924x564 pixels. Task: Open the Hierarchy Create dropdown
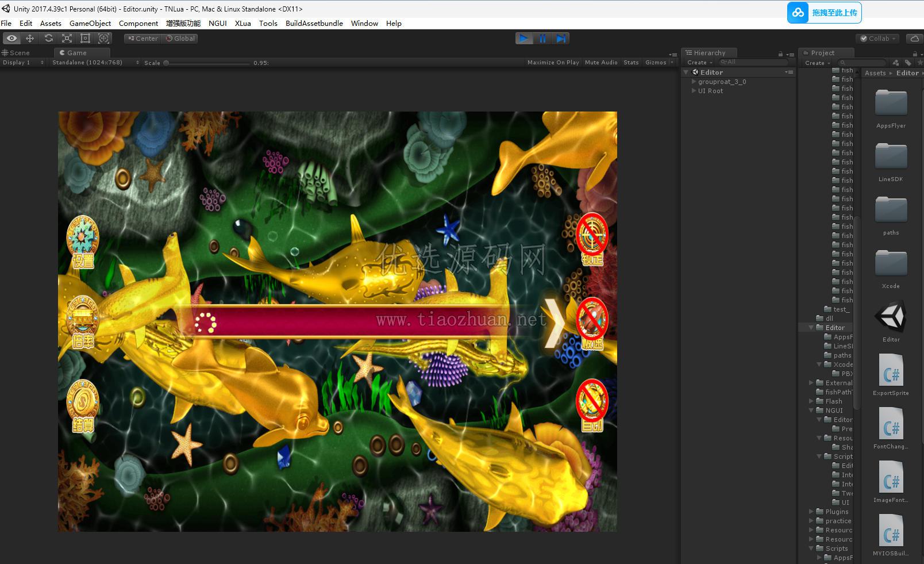pos(699,63)
